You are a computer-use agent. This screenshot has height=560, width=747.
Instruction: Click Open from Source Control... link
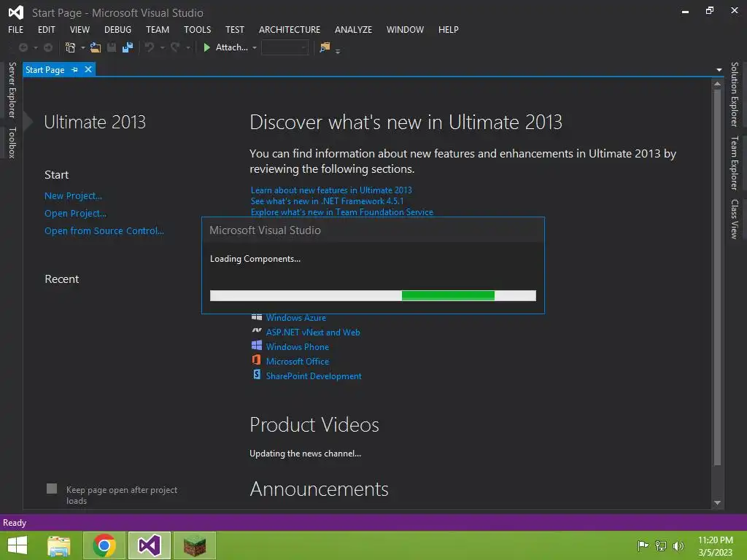(104, 231)
